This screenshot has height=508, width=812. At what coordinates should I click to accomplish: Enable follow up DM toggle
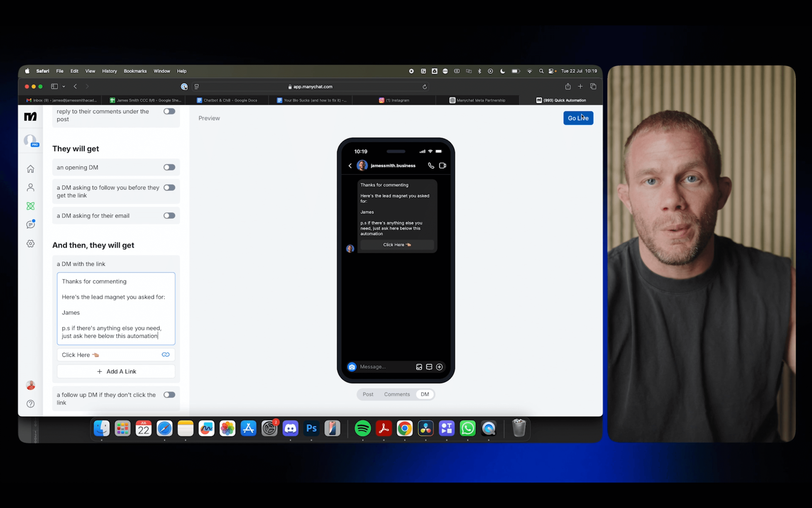169,395
